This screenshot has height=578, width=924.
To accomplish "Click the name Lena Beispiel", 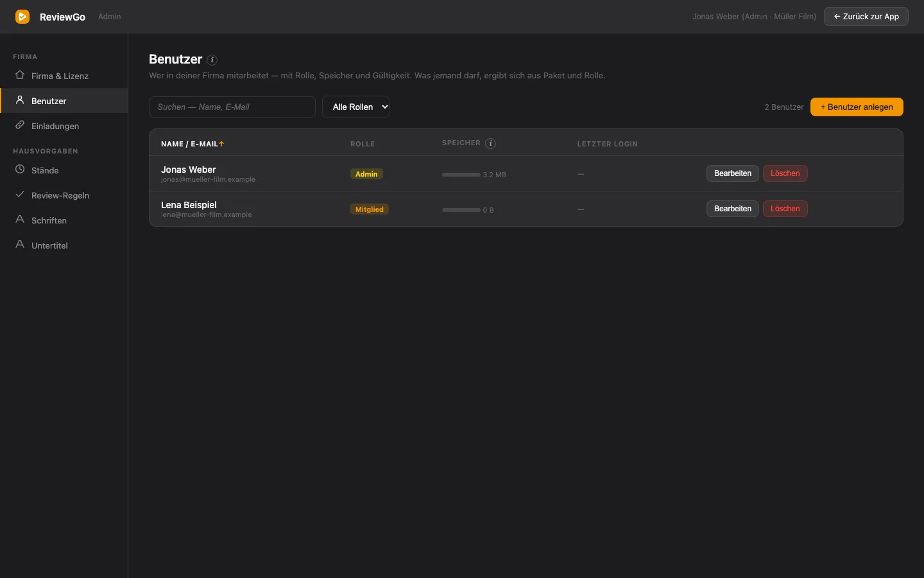I will 189,205.
